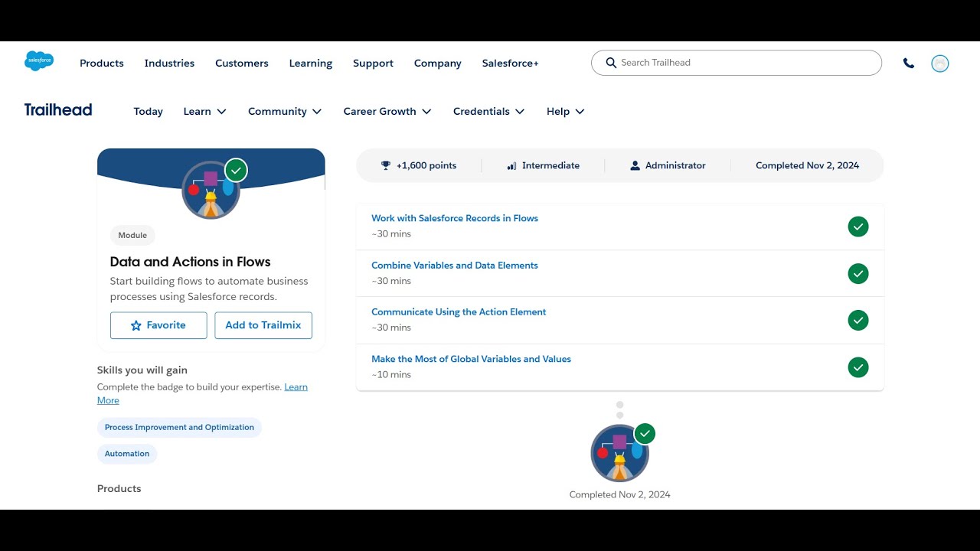
Task: Click checkmark for Combine Variables and Data Elements
Action: [x=858, y=273]
